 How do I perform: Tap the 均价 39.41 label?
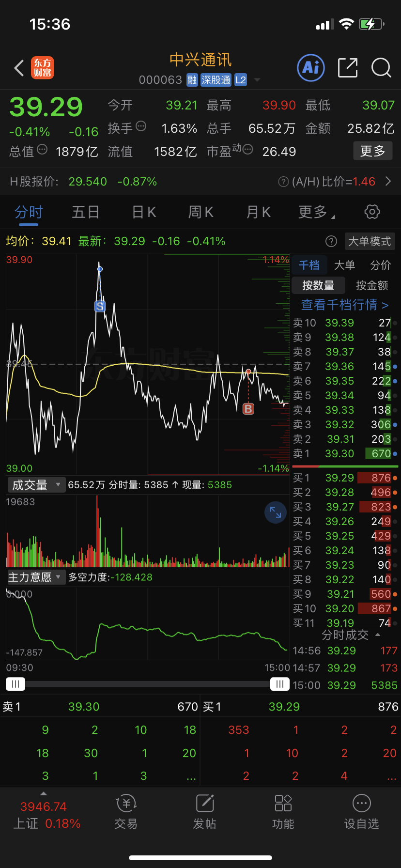39,241
